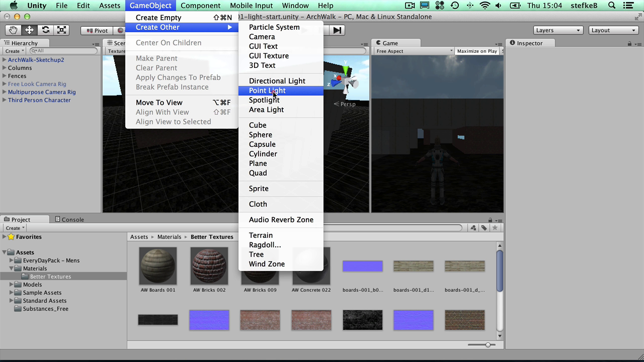
Task: Select the boards-001_b0 normal map thumbnail
Action: point(363,266)
